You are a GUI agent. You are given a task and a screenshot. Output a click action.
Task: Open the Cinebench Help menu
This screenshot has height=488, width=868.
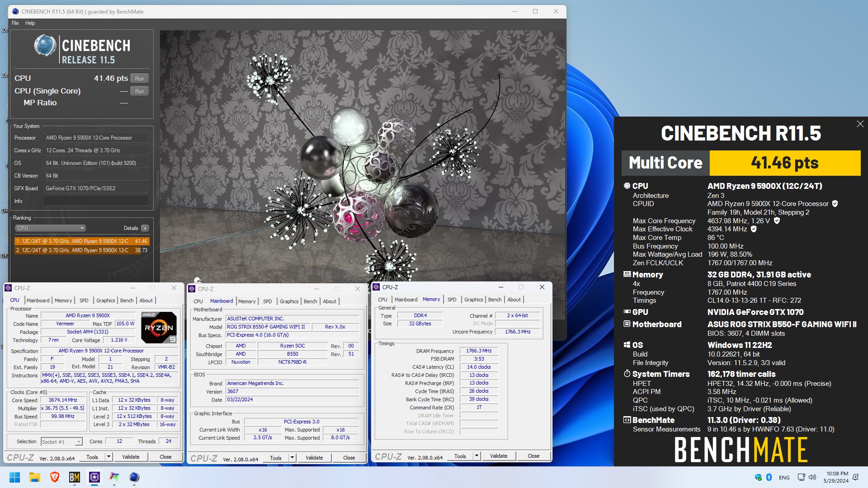[x=30, y=23]
